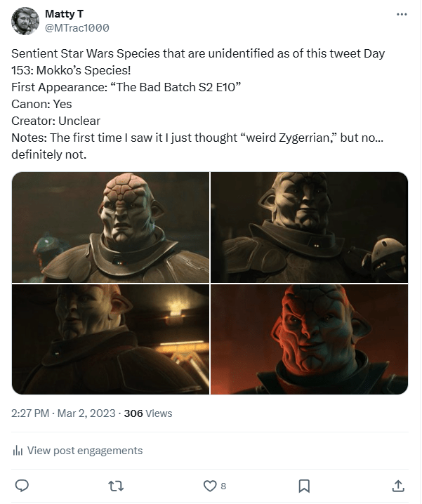Click the @MTrac1000 handle
This screenshot has height=504, width=422.
[77, 27]
